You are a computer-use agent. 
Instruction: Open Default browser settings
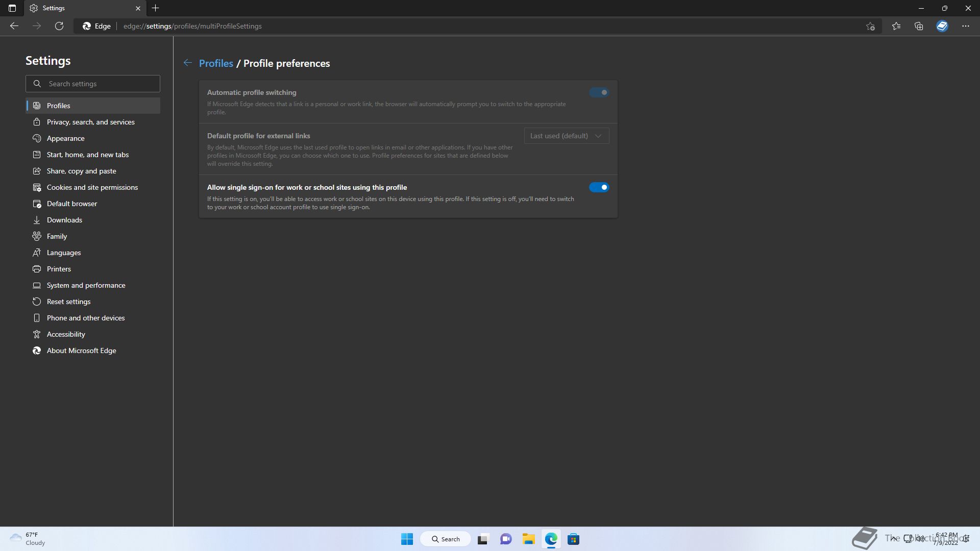tap(93, 204)
